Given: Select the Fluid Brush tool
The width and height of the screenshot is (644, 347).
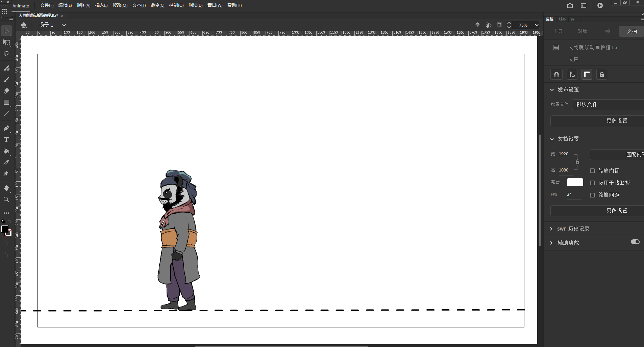Looking at the screenshot, I should (x=6, y=68).
